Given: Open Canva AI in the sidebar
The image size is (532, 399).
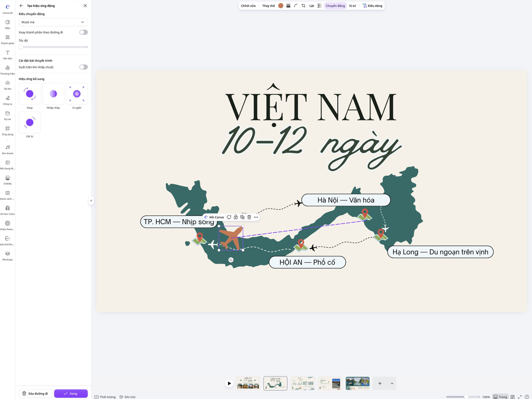Looking at the screenshot, I should click(8, 9).
